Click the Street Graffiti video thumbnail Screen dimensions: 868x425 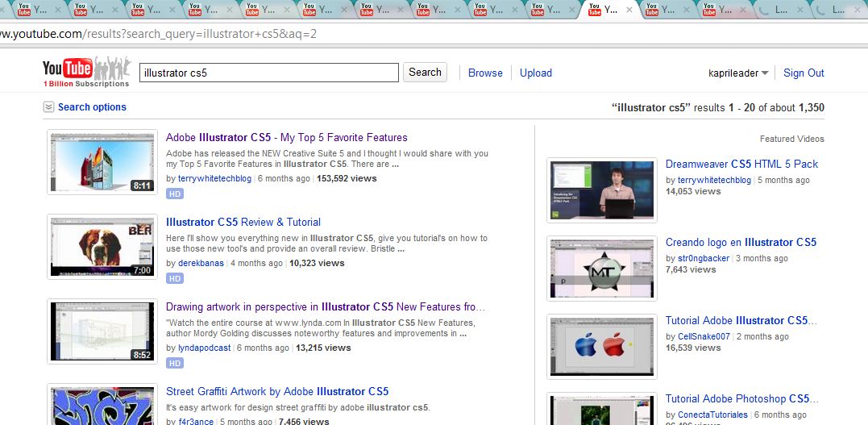click(102, 405)
